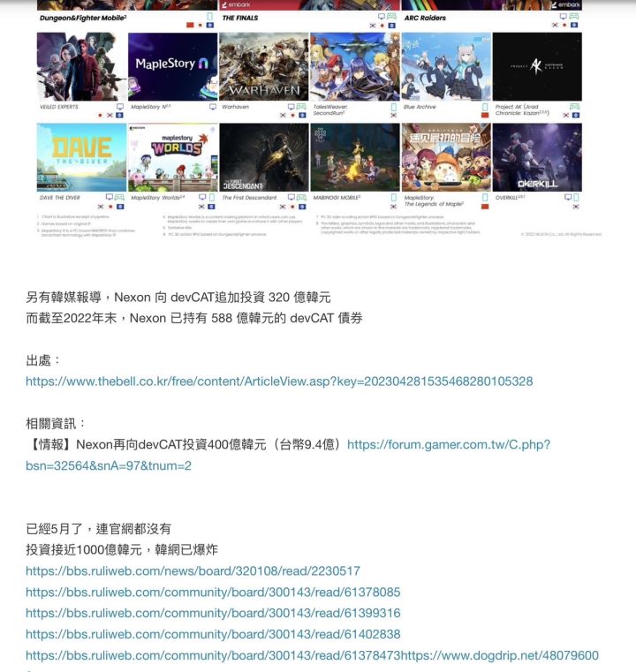Open the last ruliweb link, ending 61378473

point(213,655)
